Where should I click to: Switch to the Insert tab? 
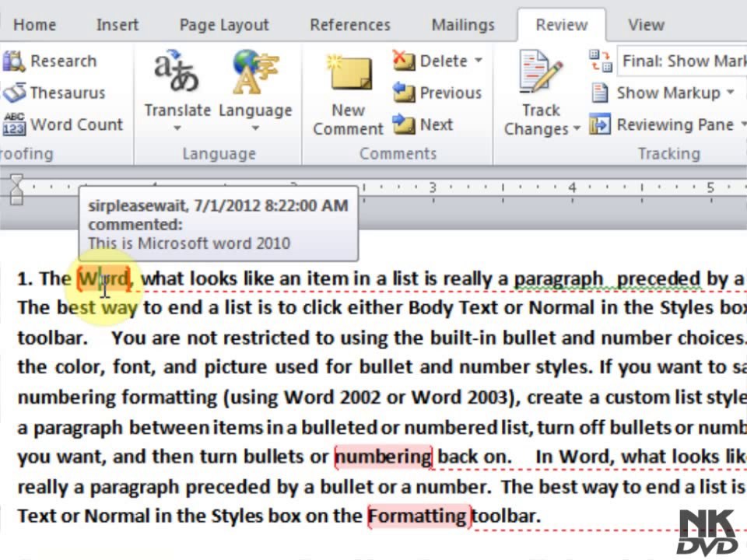coord(117,25)
